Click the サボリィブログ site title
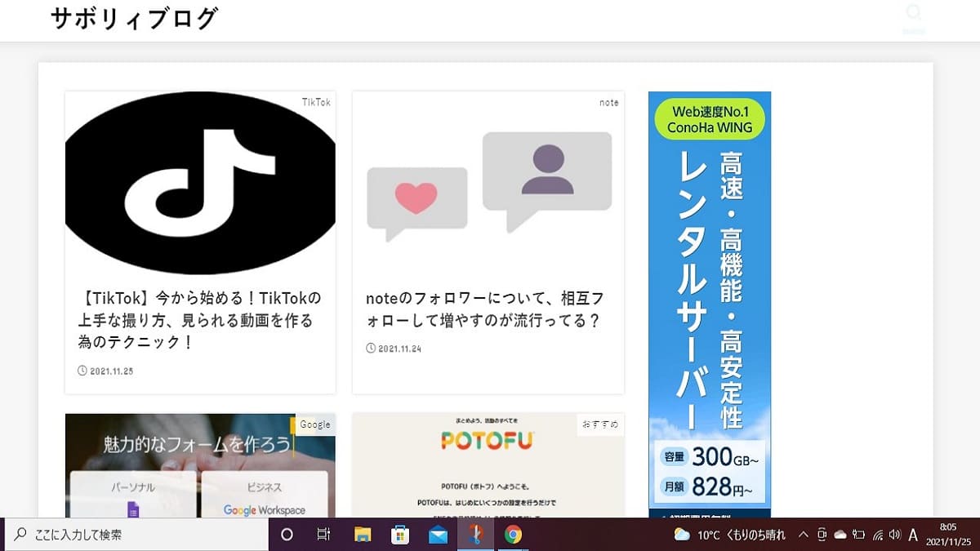Image resolution: width=980 pixels, height=551 pixels. click(134, 19)
